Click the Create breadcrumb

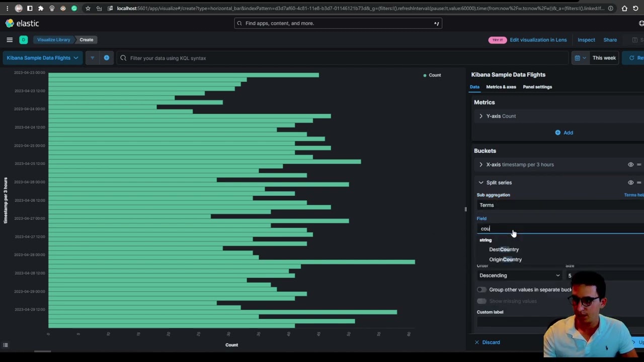coord(87,40)
